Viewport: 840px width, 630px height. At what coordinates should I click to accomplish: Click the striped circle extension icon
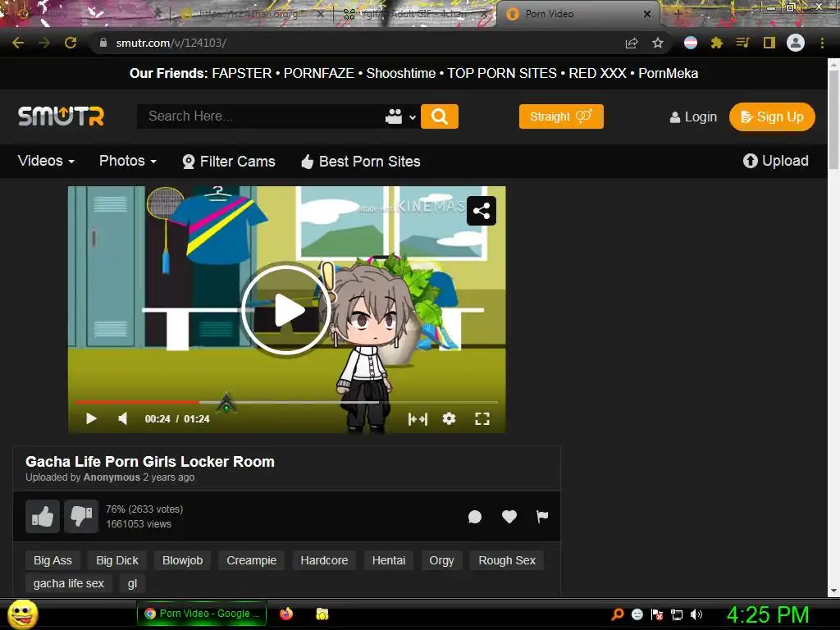[691, 43]
